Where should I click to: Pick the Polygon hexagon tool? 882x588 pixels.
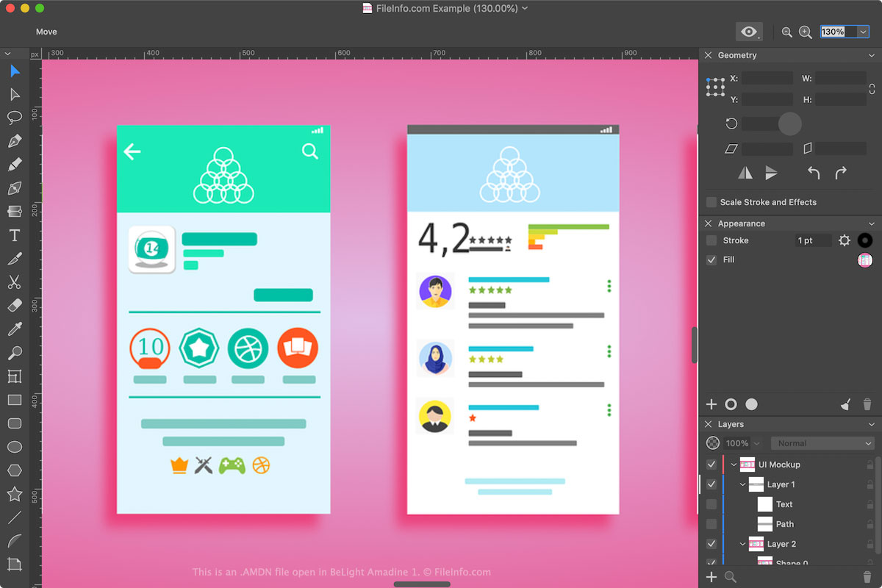15,470
